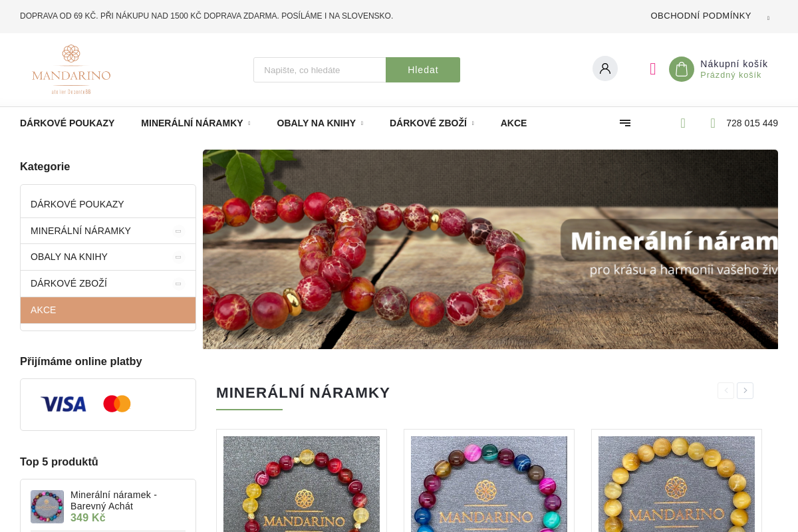The image size is (798, 532).
Task: Expand Minerální náramky in category sidebar
Action: [x=178, y=231]
